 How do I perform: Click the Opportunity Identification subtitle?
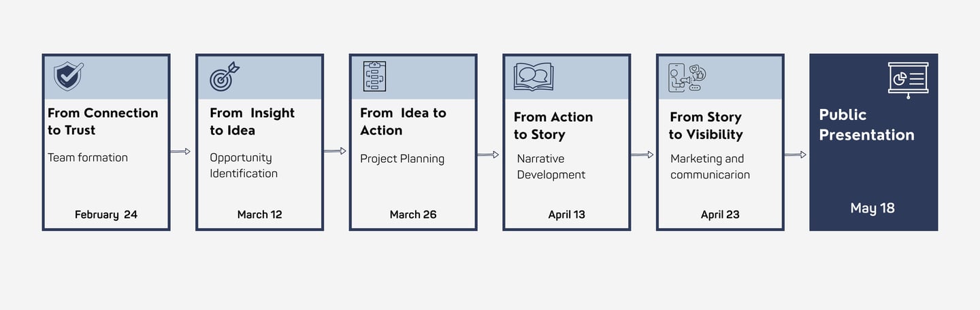click(243, 166)
